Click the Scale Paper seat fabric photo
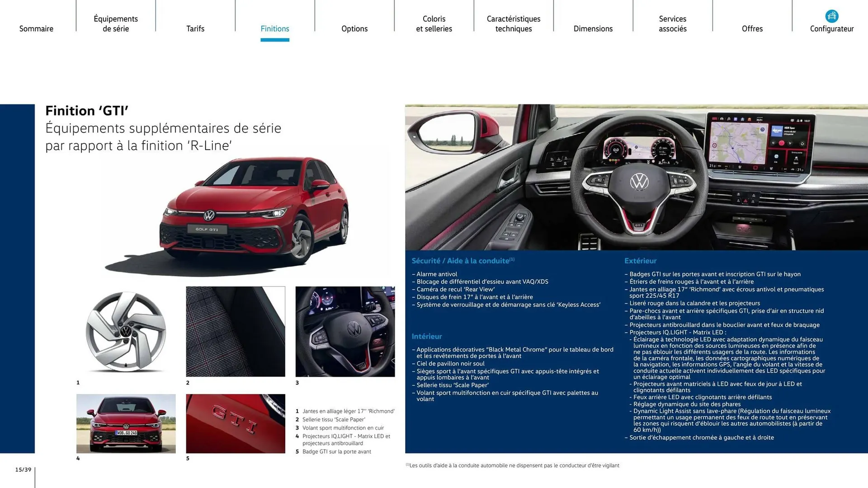This screenshot has height=488, width=868. pyautogui.click(x=235, y=331)
